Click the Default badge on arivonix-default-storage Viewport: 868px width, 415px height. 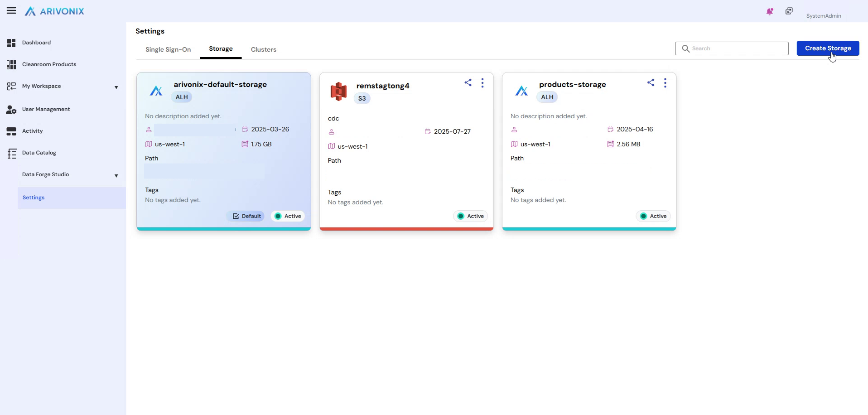(246, 216)
